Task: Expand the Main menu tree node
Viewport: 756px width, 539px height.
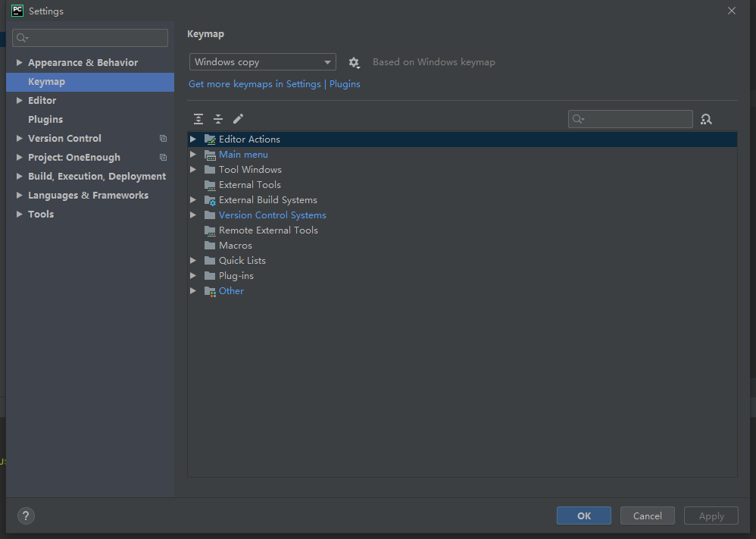Action: (193, 155)
